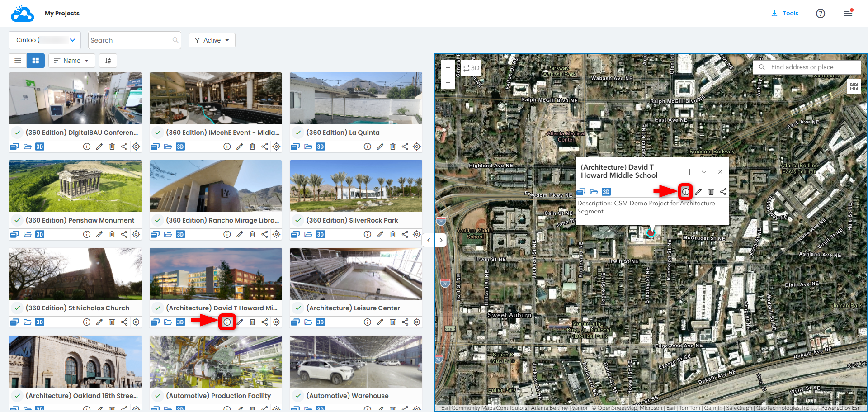Open the hamburger menu in the header
868x412 pixels.
pyautogui.click(x=848, y=13)
